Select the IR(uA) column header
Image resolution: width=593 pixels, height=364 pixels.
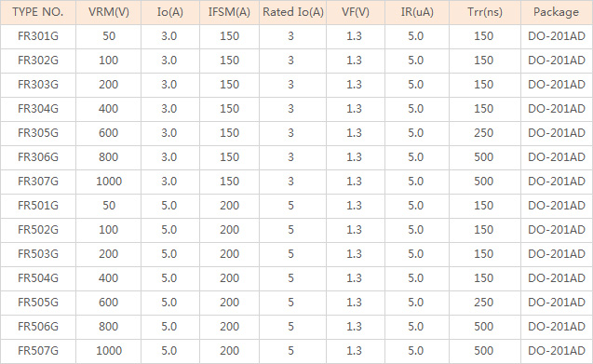pyautogui.click(x=417, y=12)
